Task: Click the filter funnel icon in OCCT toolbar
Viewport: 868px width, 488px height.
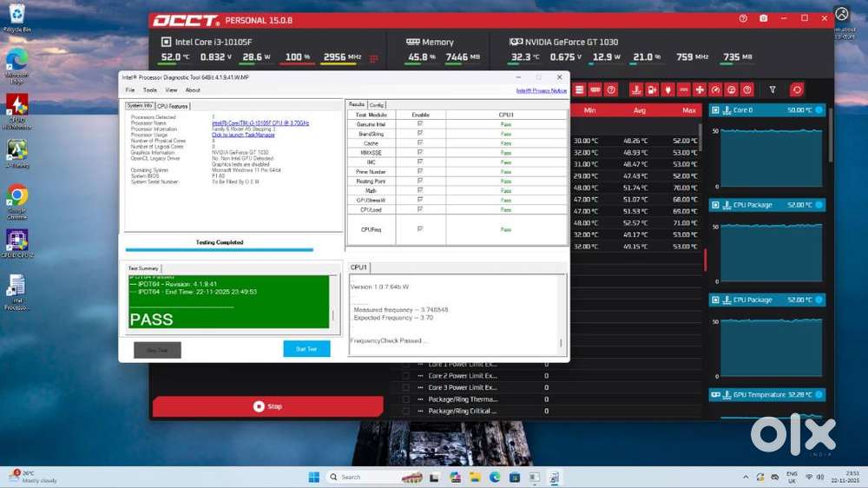Action: [773, 89]
